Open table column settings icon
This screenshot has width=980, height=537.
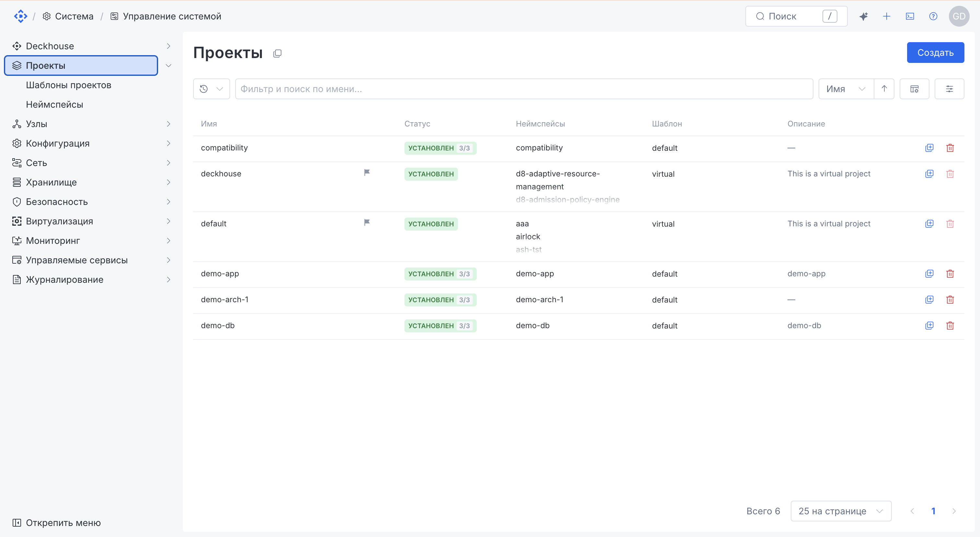(914, 89)
